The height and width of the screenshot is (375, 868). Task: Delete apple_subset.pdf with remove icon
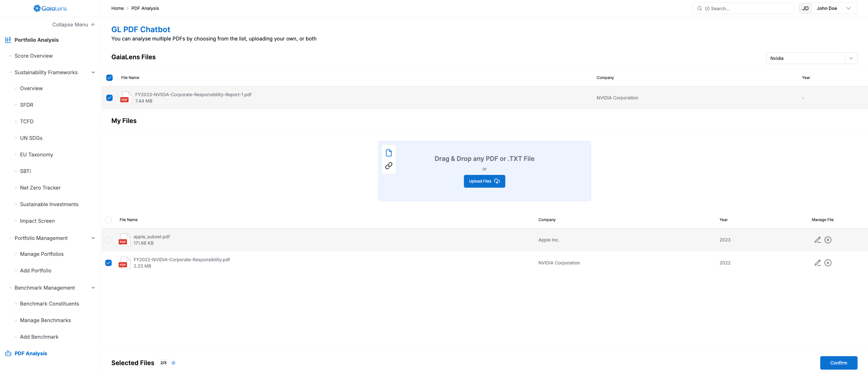828,240
